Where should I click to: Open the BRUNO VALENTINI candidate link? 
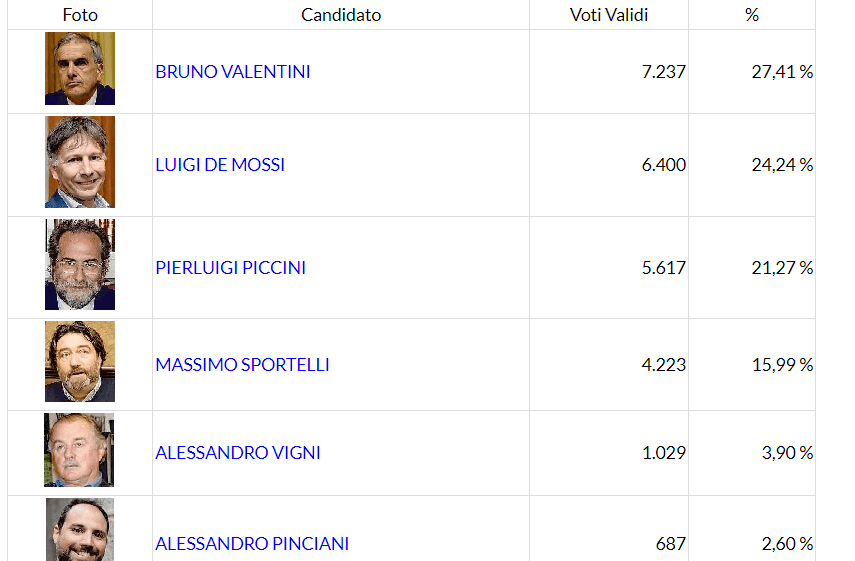pyautogui.click(x=232, y=72)
